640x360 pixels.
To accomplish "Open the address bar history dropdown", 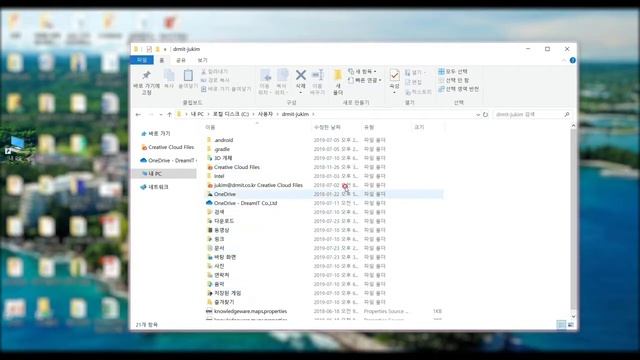I will [x=478, y=114].
